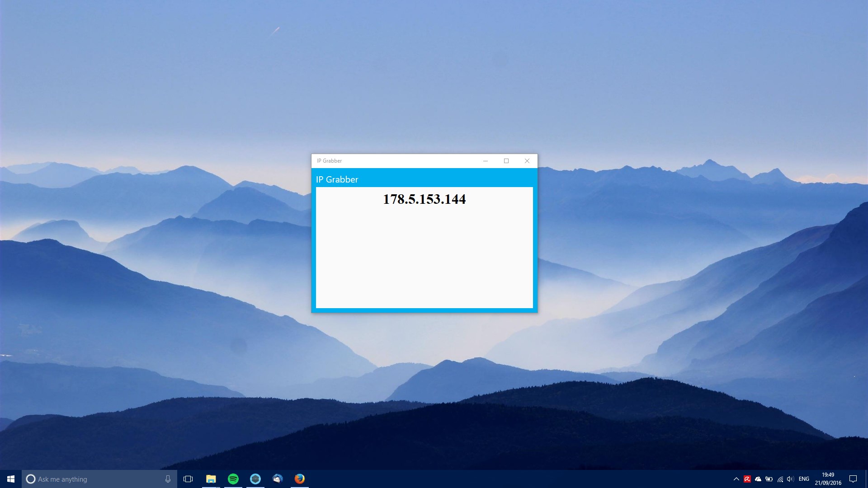The width and height of the screenshot is (868, 488).
Task: Switch the ENG input language
Action: [804, 479]
